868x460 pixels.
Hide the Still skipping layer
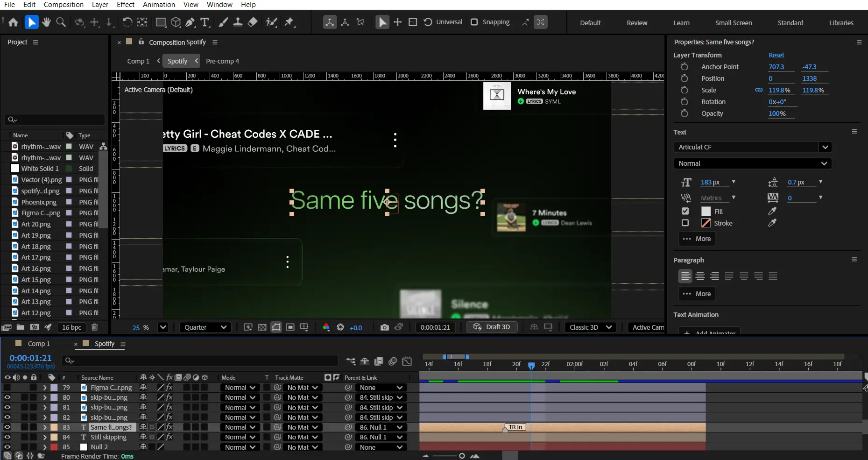pyautogui.click(x=7, y=437)
